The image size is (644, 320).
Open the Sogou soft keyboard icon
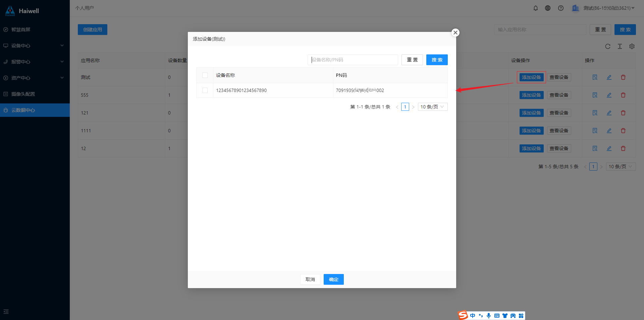click(x=497, y=316)
